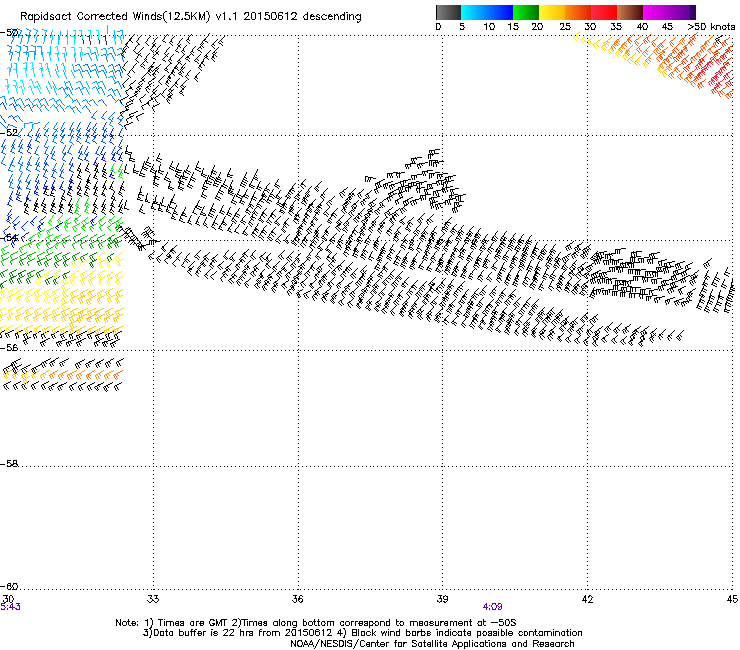Click the 33 longitude axis label
The width and height of the screenshot is (740, 650).
(x=153, y=599)
